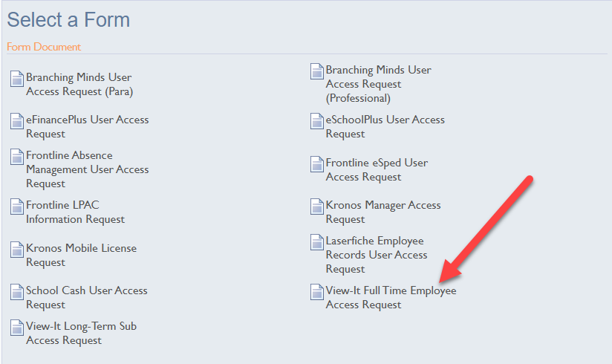Open Frontline LPAC Information Request link
This screenshot has width=612, height=364.
tap(75, 212)
